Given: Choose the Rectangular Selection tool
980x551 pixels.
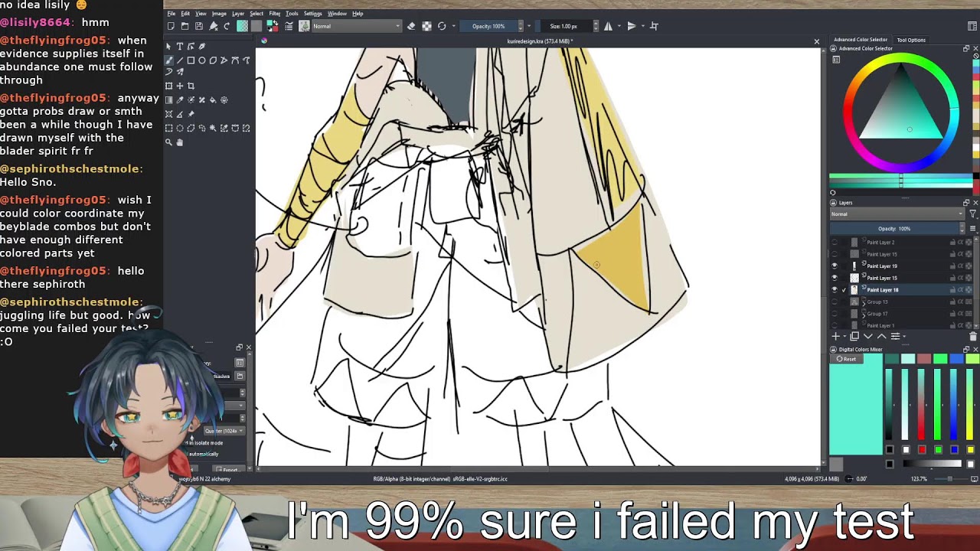Looking at the screenshot, I should pyautogui.click(x=168, y=128).
